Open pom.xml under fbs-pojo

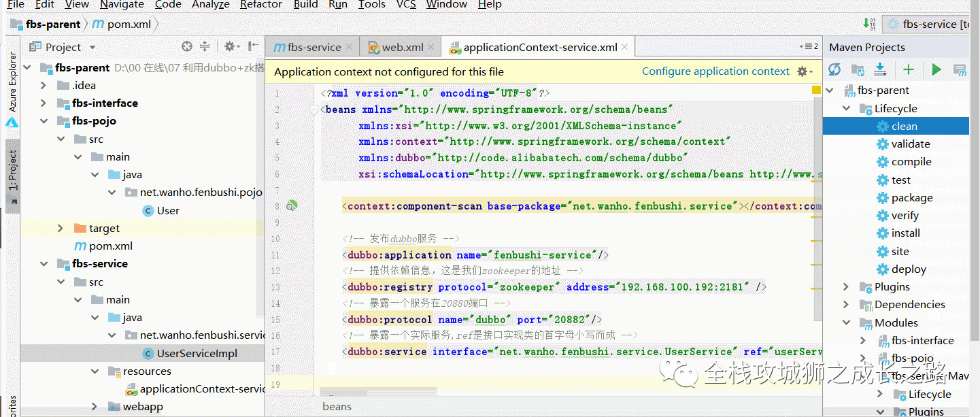[x=103, y=246]
